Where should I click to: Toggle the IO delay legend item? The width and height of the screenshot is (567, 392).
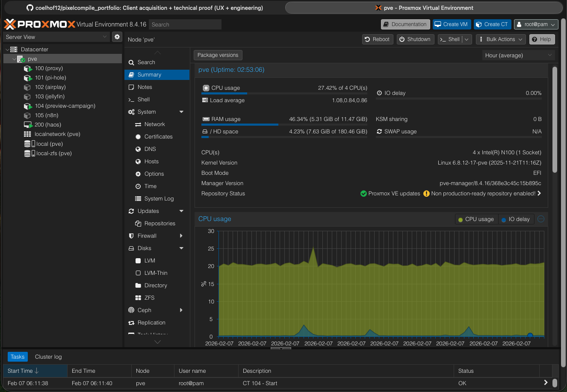click(515, 219)
